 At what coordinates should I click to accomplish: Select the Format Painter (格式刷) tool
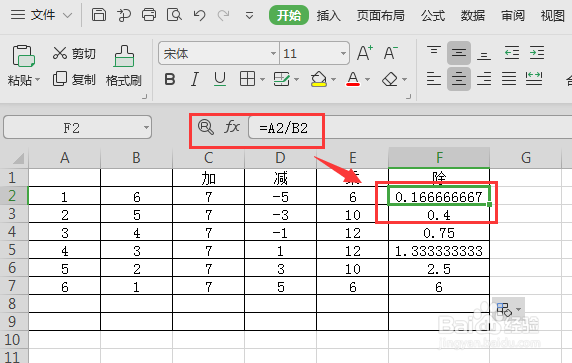coord(124,66)
